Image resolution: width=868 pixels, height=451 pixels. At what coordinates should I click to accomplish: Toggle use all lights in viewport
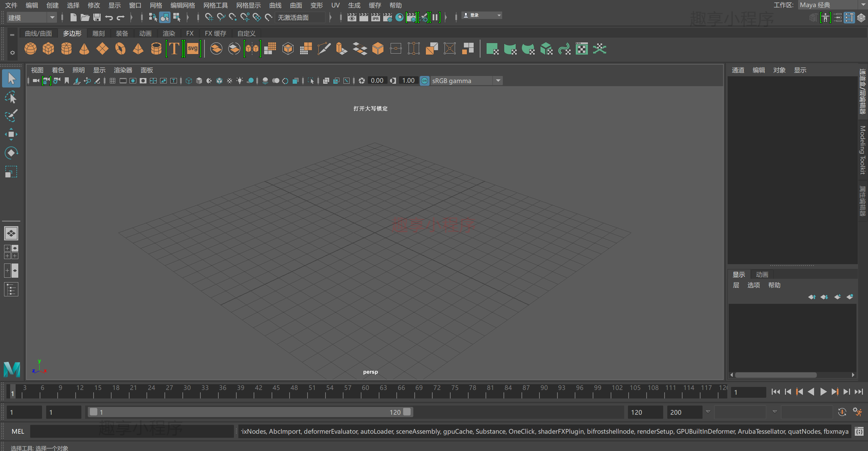[240, 81]
